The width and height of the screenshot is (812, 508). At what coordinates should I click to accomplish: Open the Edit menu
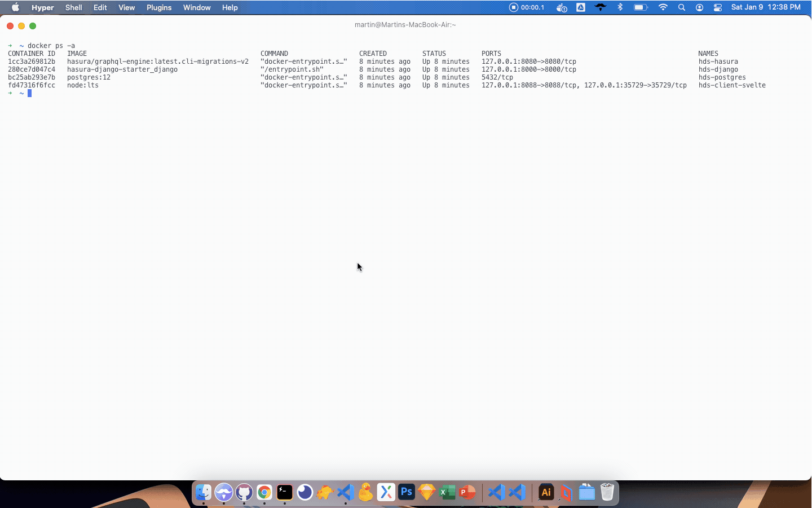100,7
